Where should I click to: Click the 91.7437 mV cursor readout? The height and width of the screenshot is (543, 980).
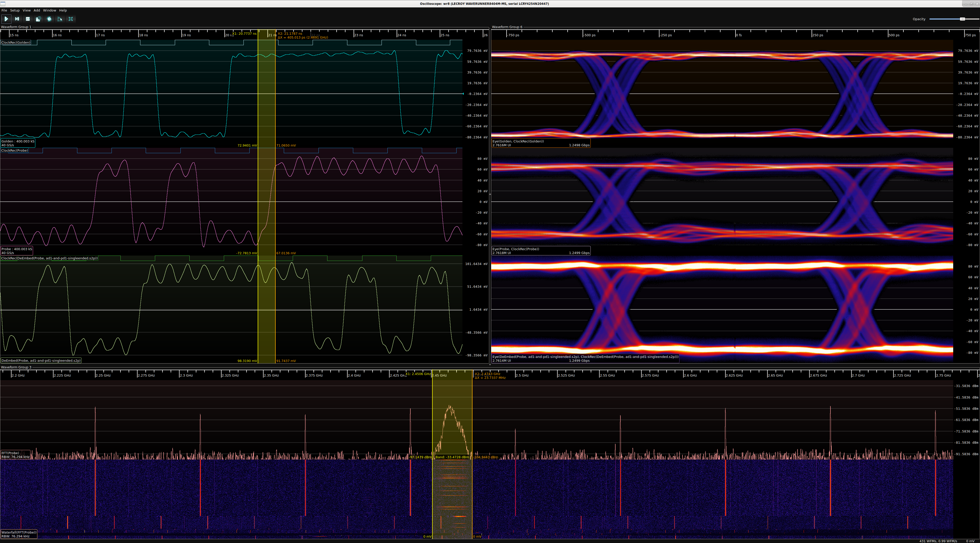pos(286,361)
